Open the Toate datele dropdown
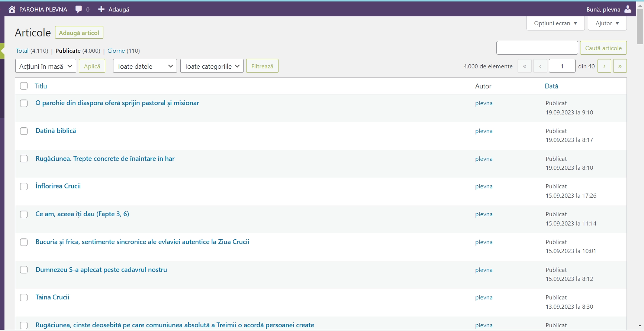Screen dimensions: 644x331 coord(145,66)
